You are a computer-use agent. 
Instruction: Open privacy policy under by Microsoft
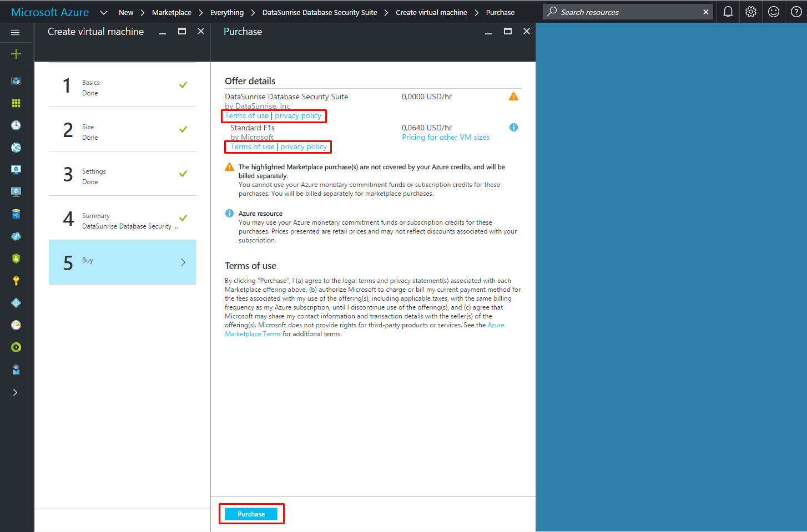pyautogui.click(x=304, y=146)
